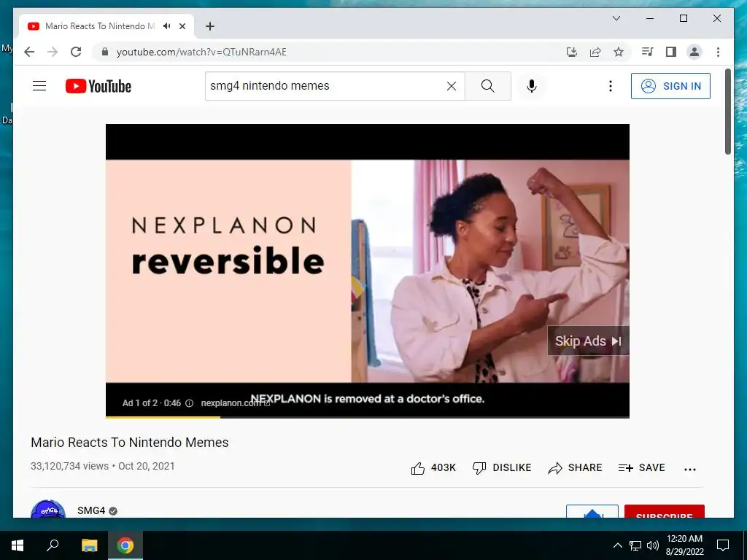The width and height of the screenshot is (747, 560).
Task: Click the address bar URL text
Action: click(x=201, y=52)
